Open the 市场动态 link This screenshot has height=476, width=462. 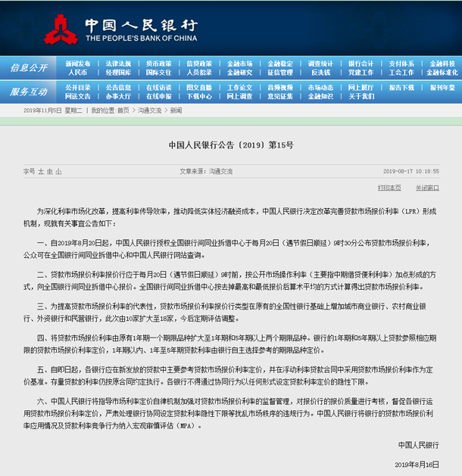point(320,88)
